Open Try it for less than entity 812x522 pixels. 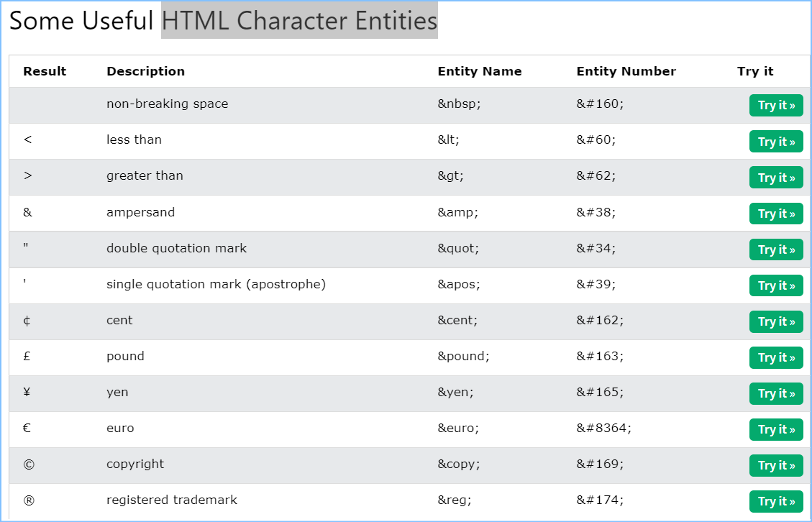[776, 142]
